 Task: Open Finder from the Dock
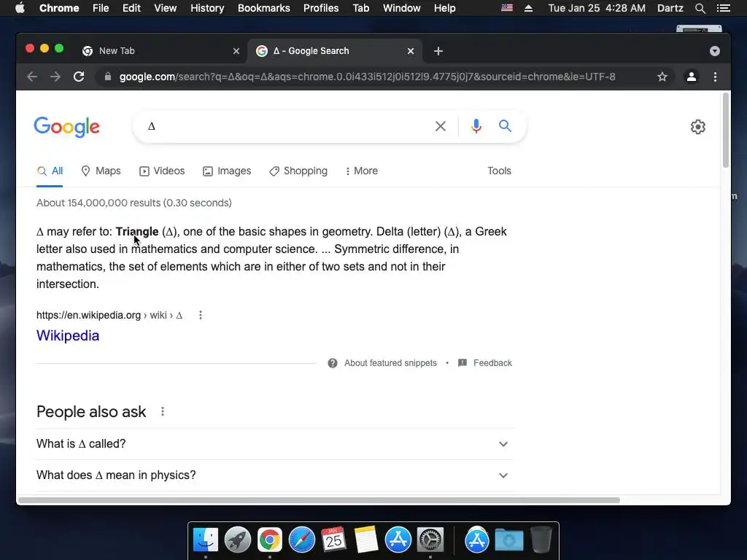coord(205,540)
